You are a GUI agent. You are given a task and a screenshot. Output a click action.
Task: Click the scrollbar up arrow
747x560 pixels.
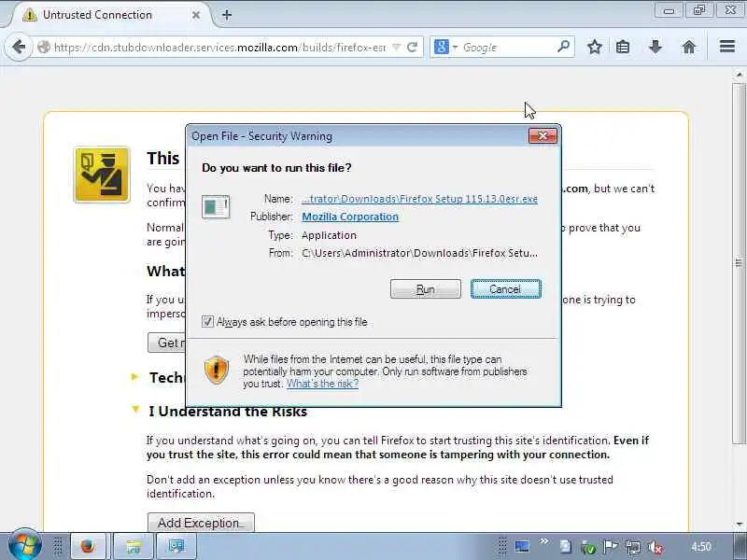(x=739, y=75)
